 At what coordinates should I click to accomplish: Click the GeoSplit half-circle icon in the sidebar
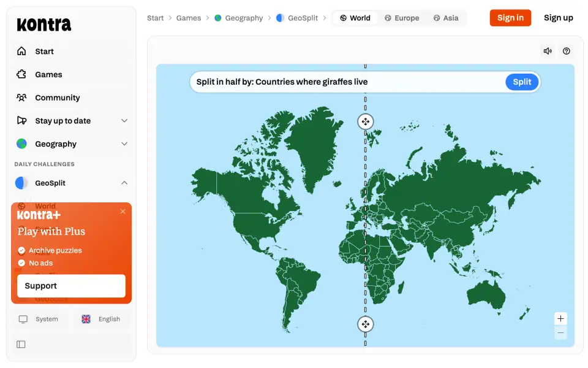pos(22,183)
